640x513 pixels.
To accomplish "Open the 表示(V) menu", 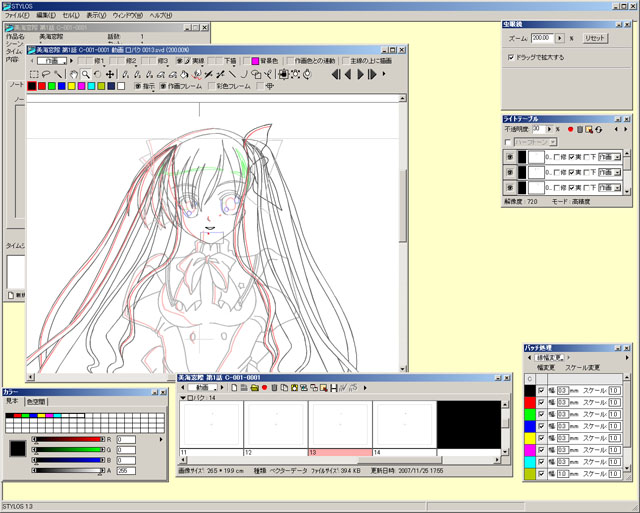I will tap(96, 16).
